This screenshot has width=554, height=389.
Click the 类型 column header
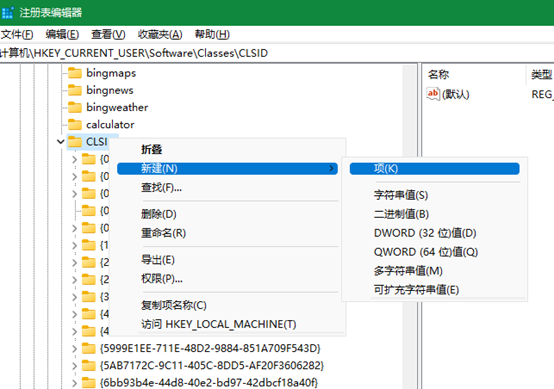click(x=541, y=75)
